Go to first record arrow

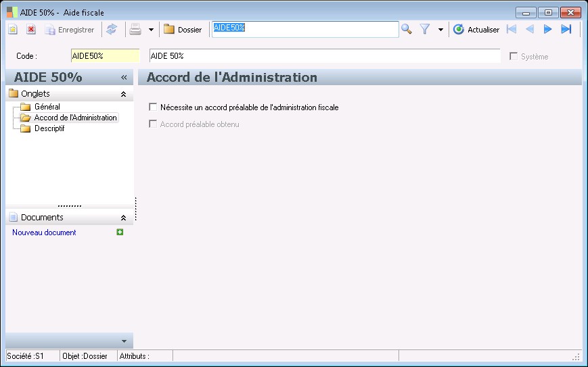coord(512,29)
